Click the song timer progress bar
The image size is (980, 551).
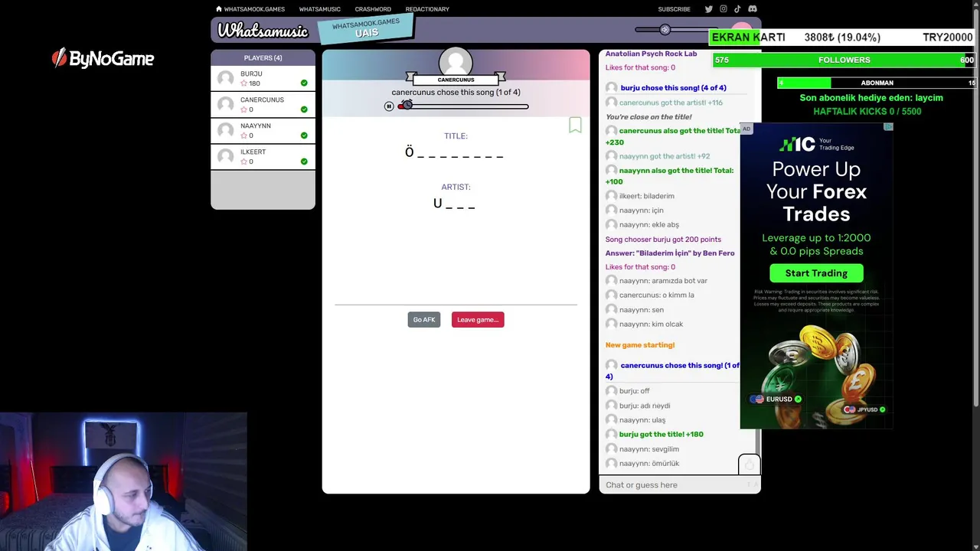click(x=463, y=106)
